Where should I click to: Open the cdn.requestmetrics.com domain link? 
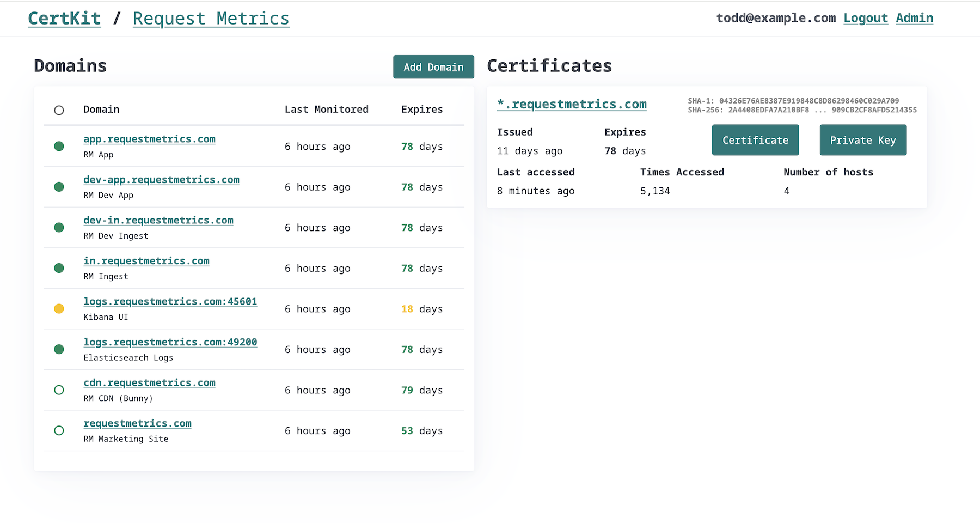coord(149,382)
